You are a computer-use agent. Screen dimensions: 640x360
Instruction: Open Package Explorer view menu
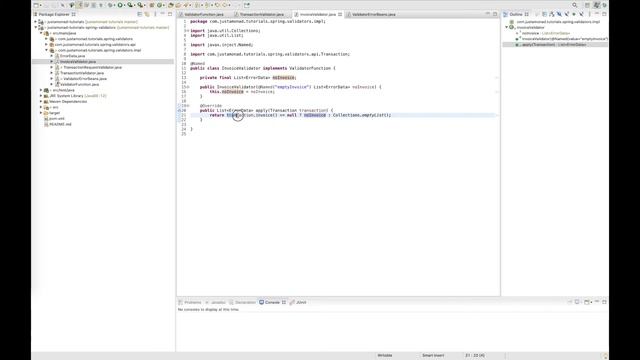[155, 14]
